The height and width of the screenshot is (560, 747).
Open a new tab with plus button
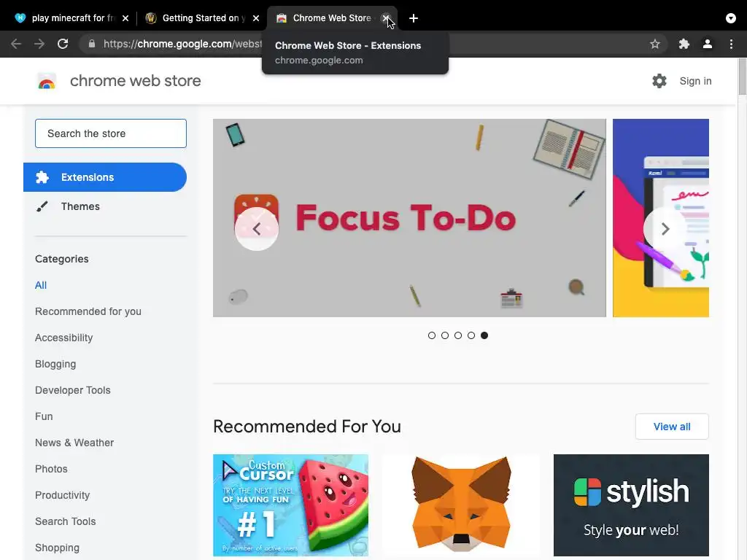click(x=414, y=18)
